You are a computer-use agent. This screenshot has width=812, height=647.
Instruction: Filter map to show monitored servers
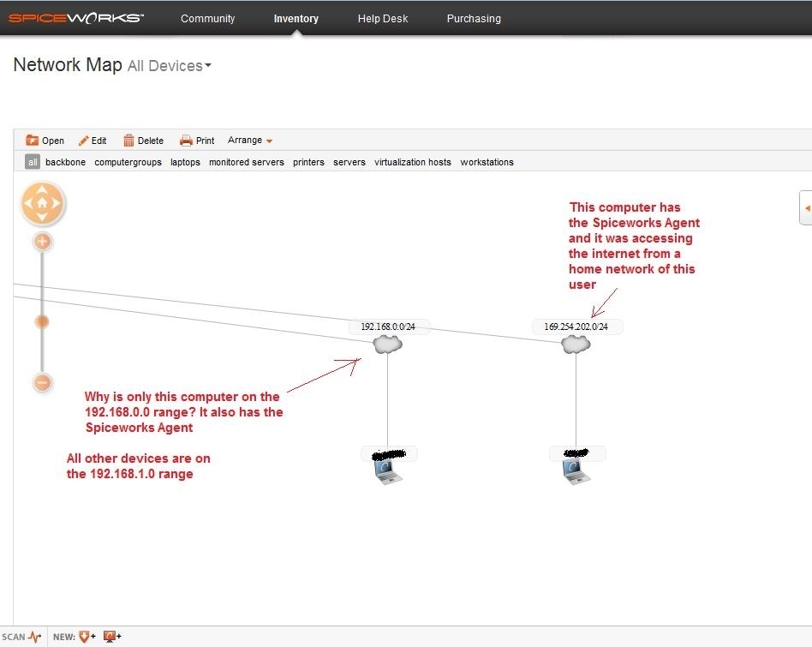246,161
